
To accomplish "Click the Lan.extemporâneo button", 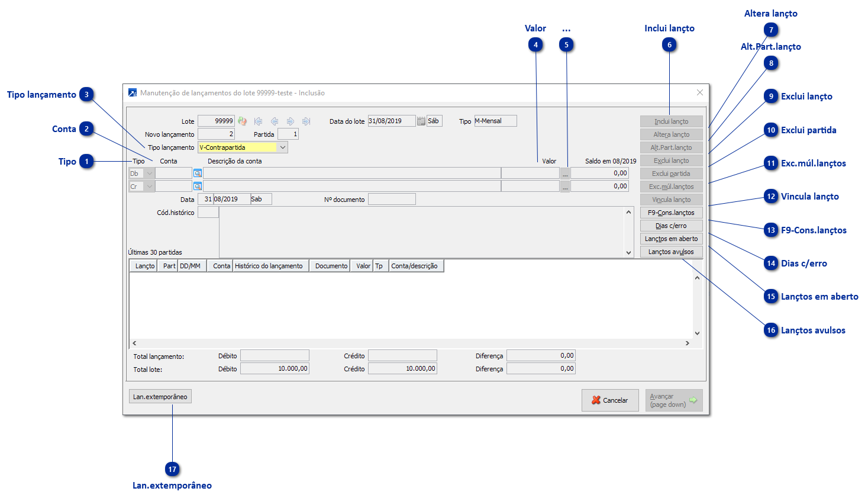I will pos(160,397).
